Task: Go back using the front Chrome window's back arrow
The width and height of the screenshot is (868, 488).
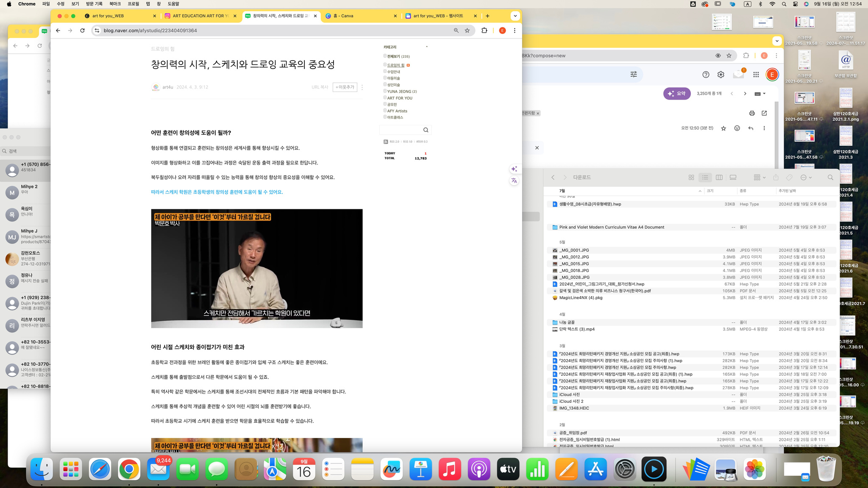Action: pos(58,30)
